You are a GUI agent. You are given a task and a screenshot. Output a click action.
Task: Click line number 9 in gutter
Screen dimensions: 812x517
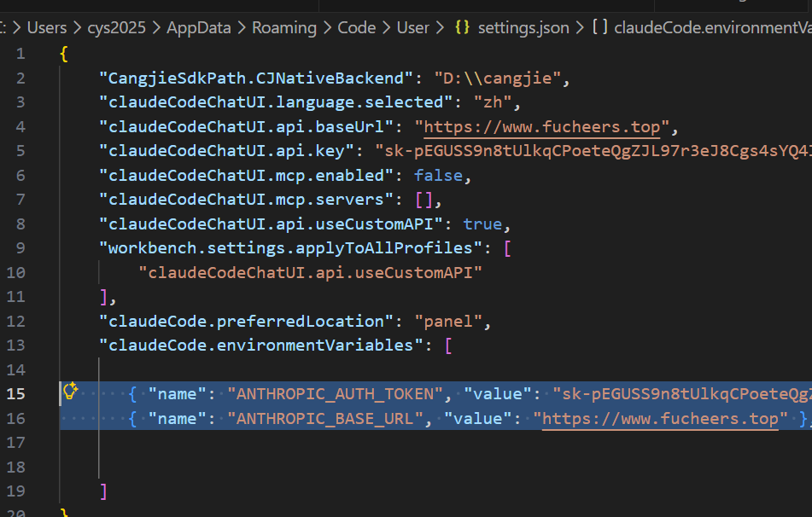[20, 248]
